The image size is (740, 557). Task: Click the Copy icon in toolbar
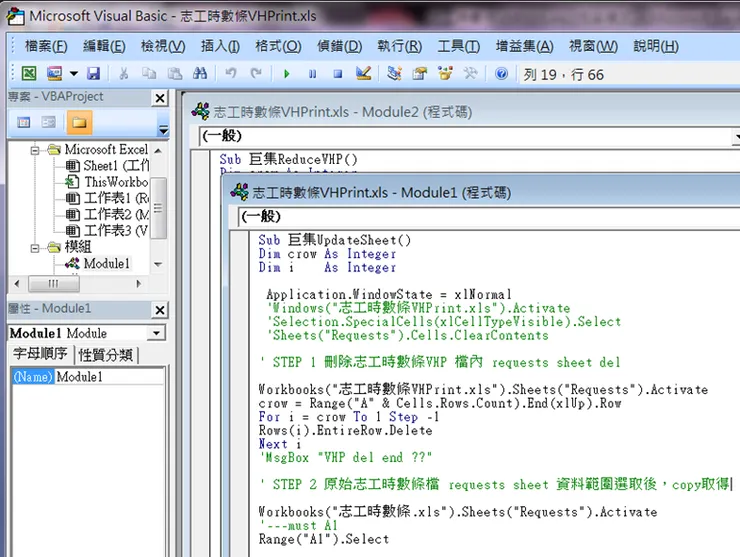149,73
